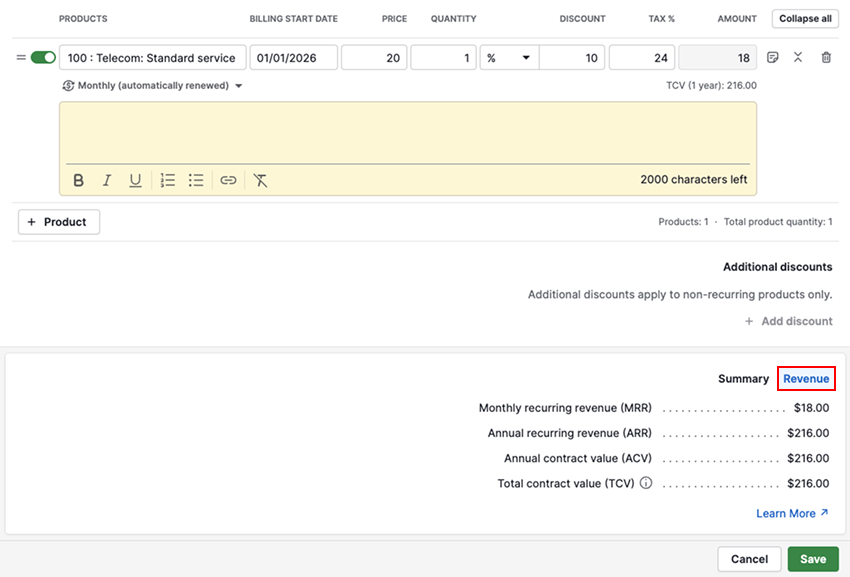Click the collapse row arrows icon
The image size is (850, 577).
coord(798,58)
